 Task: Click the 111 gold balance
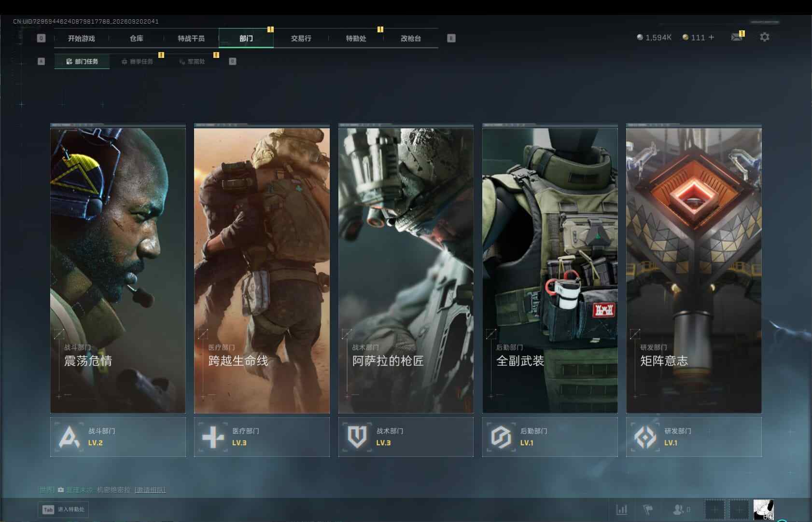point(698,37)
